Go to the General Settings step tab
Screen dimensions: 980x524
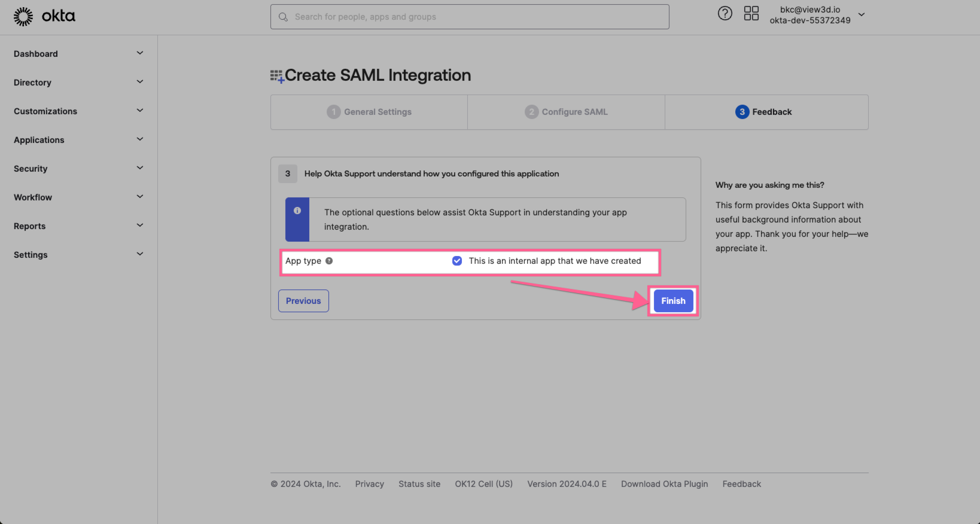tap(369, 112)
